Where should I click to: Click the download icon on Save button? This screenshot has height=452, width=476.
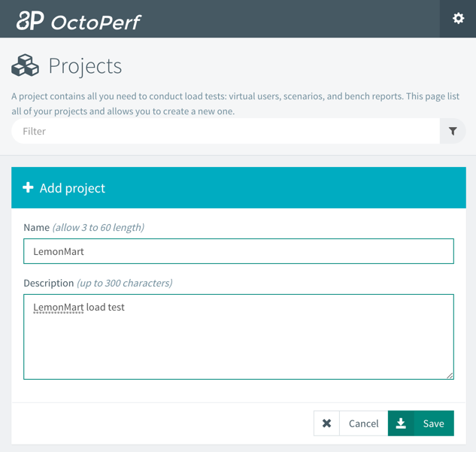pos(401,423)
